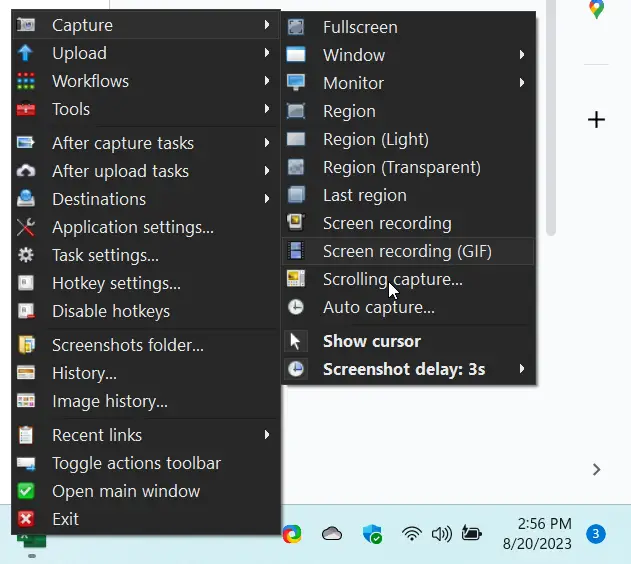Click the Image history thumbnails icon
This screenshot has height=564, width=631.
26,401
